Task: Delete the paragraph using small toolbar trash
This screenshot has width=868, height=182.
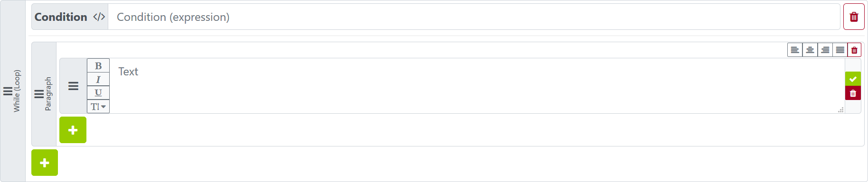Action: coord(854,50)
